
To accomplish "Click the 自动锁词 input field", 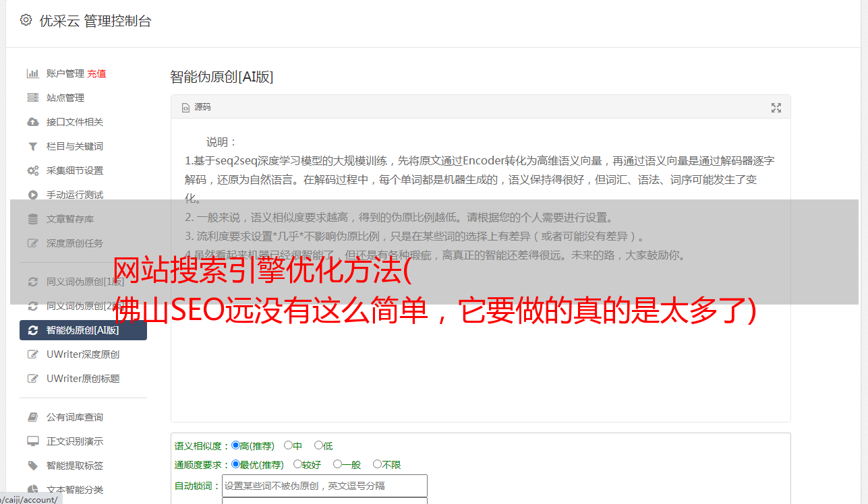I will click(x=324, y=485).
